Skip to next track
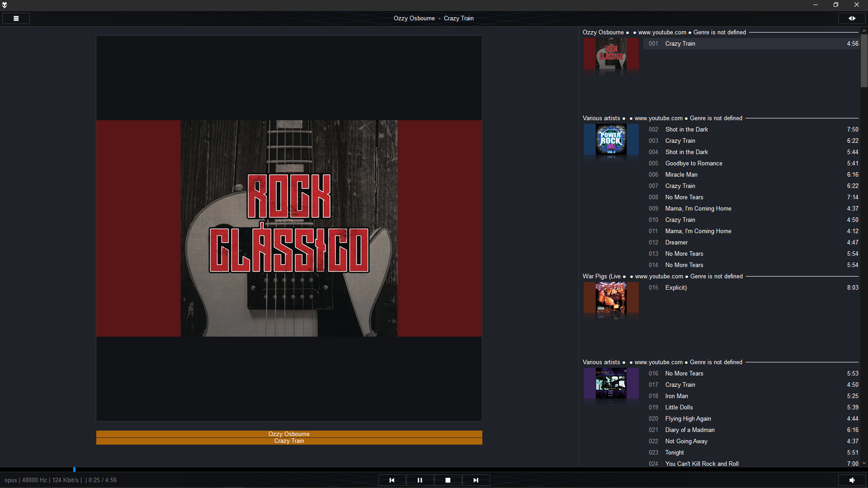 (x=476, y=480)
